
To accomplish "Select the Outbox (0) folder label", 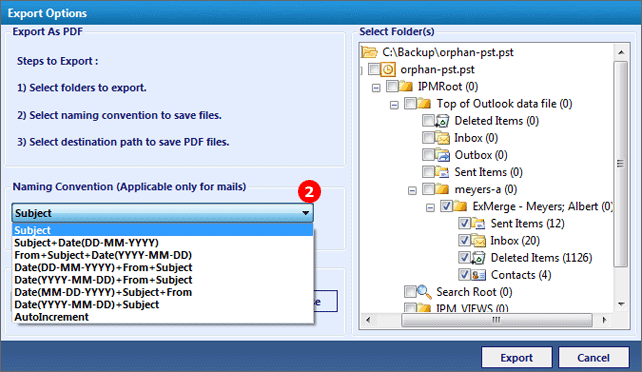I will [x=481, y=155].
